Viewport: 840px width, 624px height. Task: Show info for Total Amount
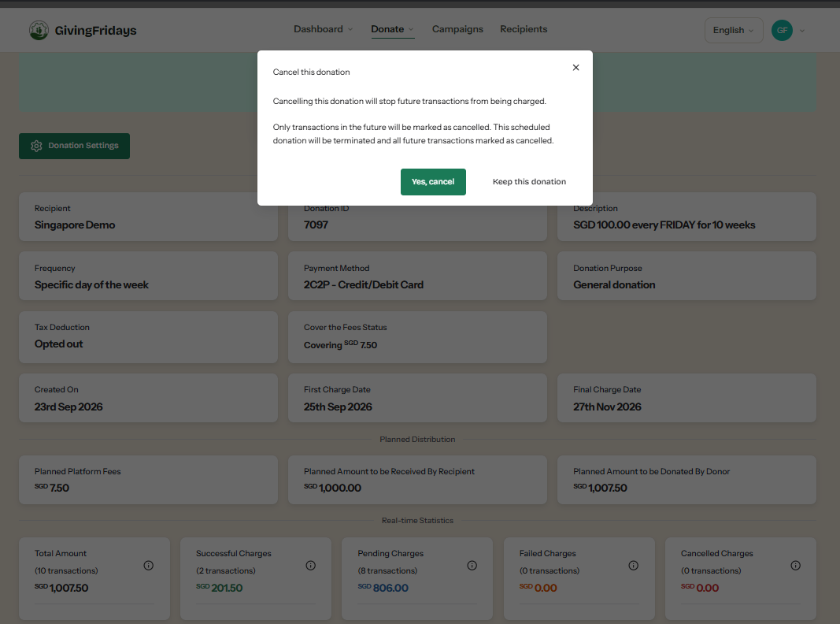(148, 566)
